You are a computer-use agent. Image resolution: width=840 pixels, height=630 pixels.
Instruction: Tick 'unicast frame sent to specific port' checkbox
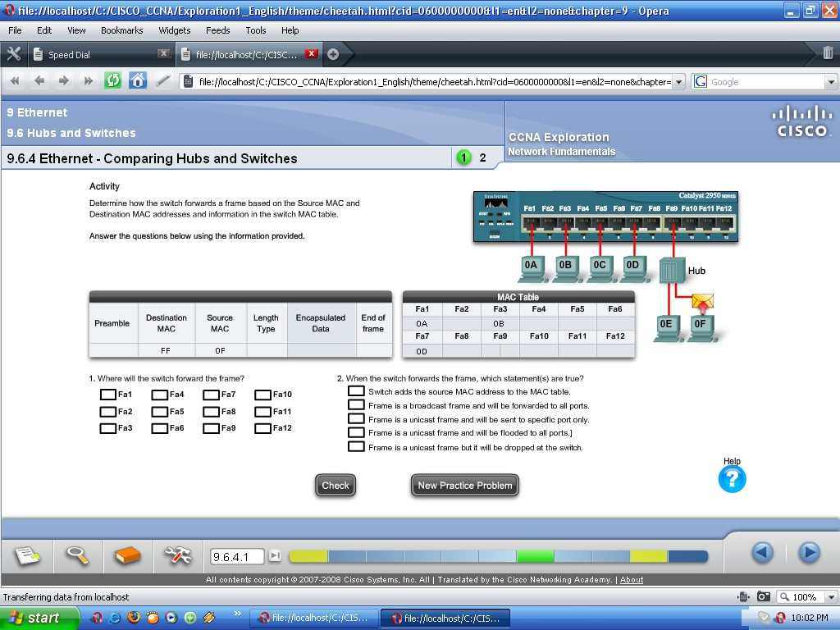(356, 419)
